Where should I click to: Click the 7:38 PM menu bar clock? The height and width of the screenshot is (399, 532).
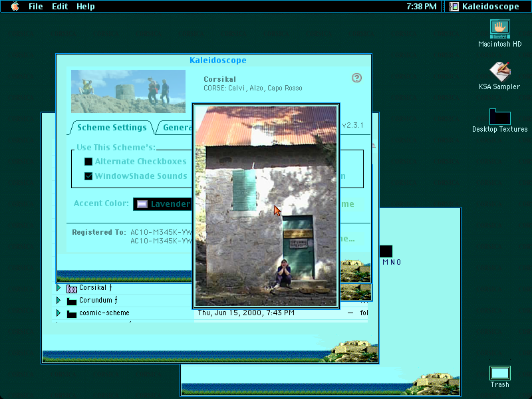422,7
